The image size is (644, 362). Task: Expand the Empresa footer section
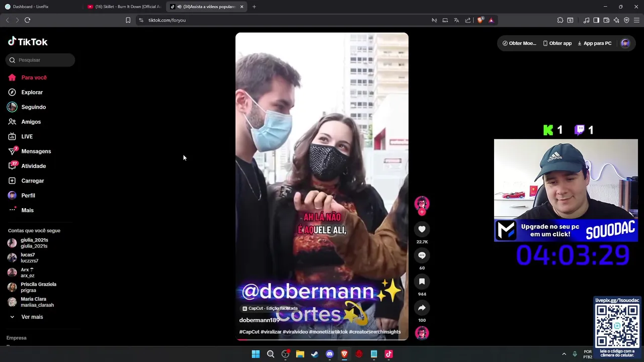(x=17, y=338)
